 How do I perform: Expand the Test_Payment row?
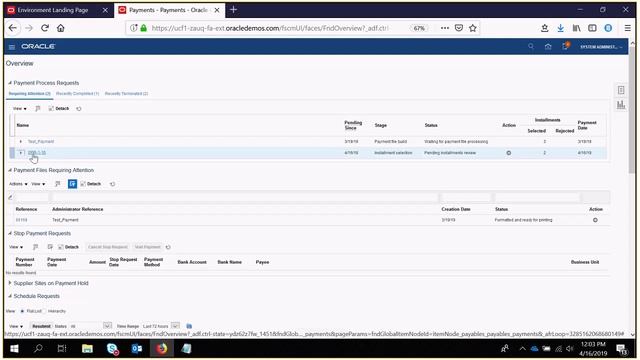(x=21, y=141)
